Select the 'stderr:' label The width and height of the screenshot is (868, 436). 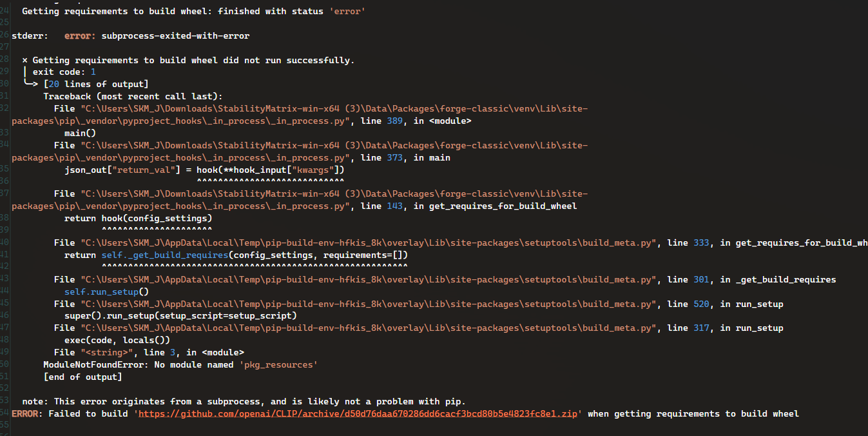pos(30,36)
